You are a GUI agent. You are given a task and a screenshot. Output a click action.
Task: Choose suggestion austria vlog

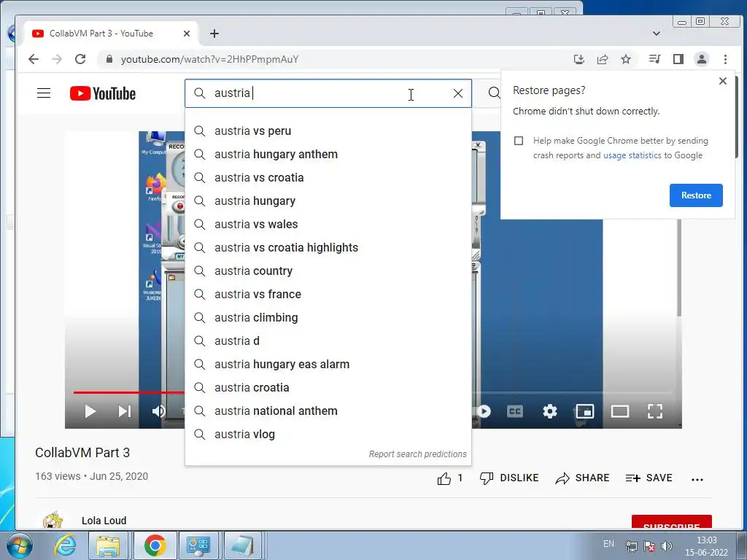pos(328,435)
